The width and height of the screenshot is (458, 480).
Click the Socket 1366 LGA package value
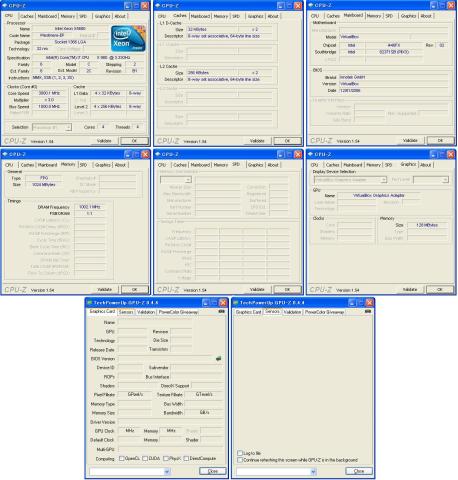(x=70, y=42)
